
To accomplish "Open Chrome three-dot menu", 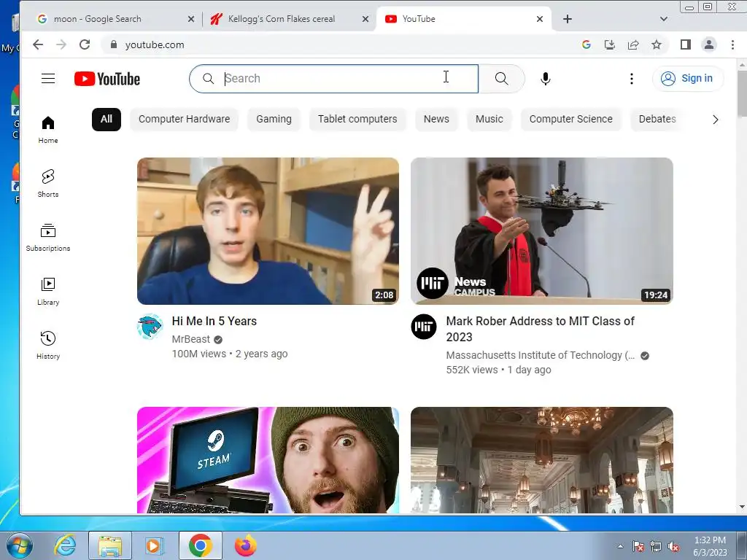I will pyautogui.click(x=732, y=44).
